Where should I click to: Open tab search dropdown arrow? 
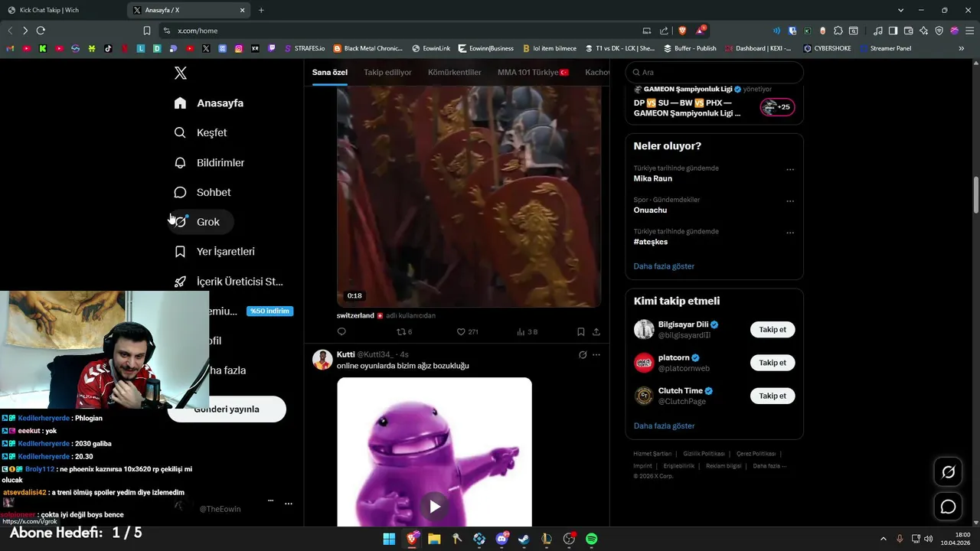(900, 10)
